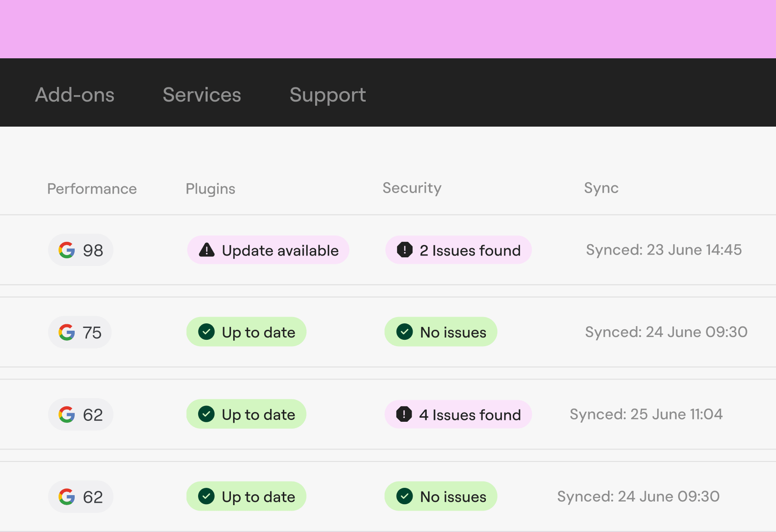
Task: Open the 4 Issues found badge
Action: (458, 414)
